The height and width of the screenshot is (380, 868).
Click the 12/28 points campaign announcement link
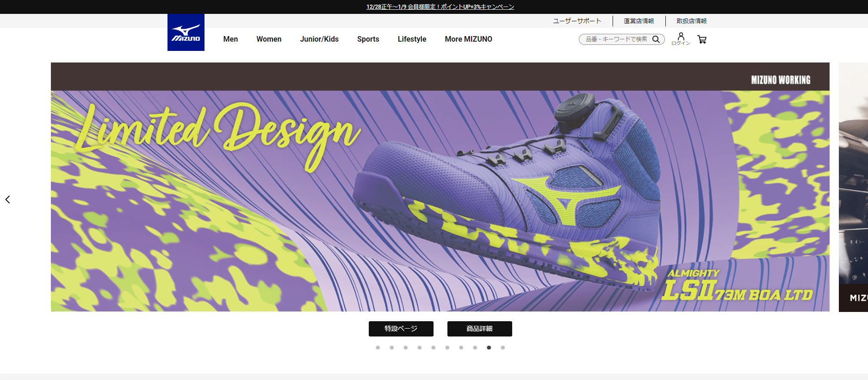pos(440,7)
